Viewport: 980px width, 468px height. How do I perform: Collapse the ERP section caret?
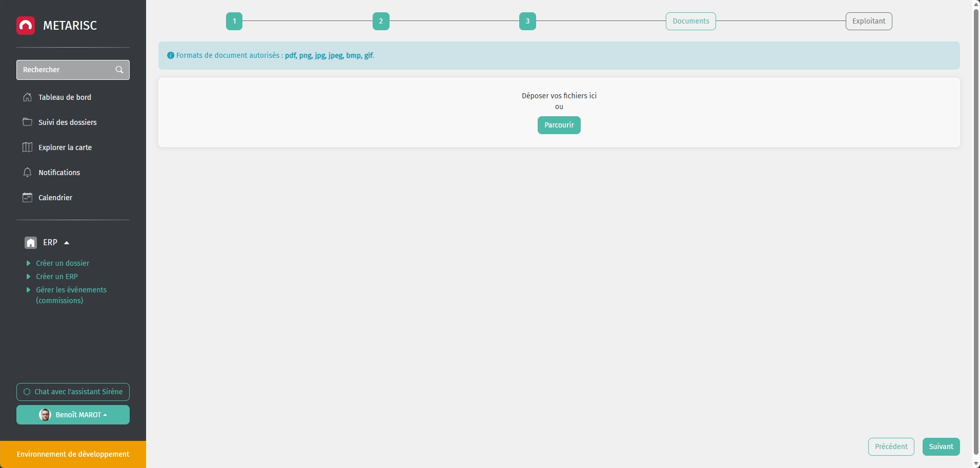pos(67,243)
